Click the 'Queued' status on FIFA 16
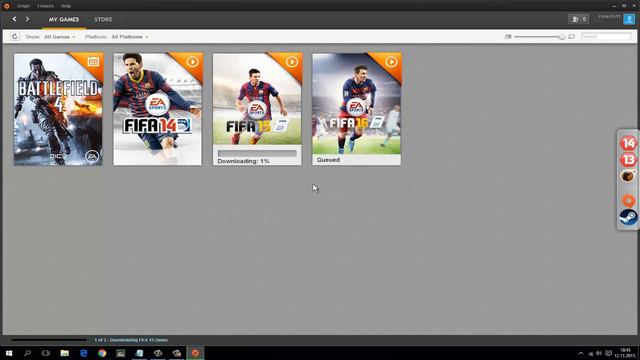 [328, 160]
